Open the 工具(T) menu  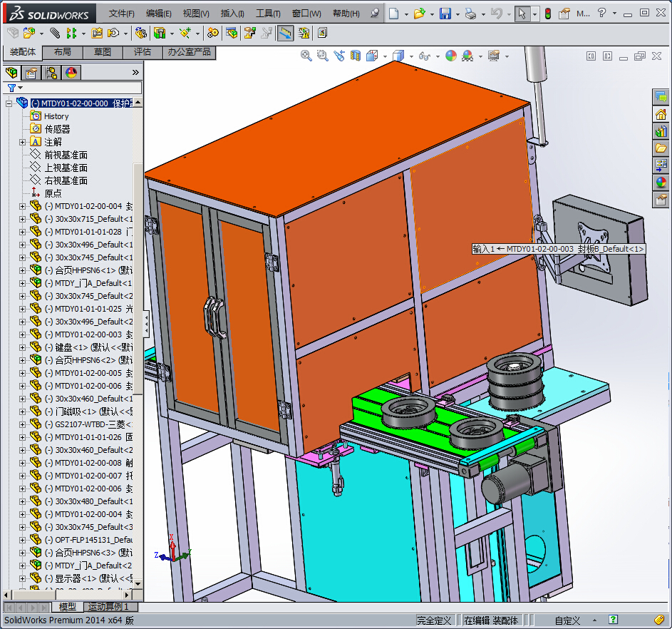[268, 14]
